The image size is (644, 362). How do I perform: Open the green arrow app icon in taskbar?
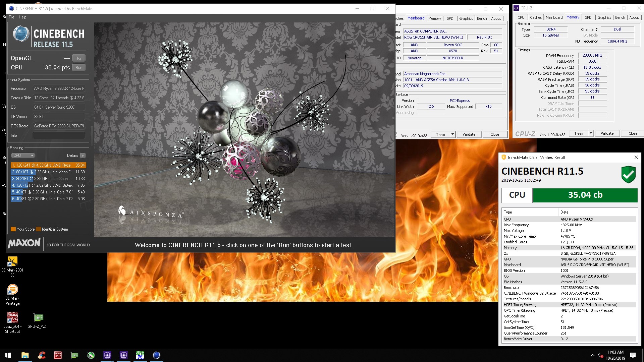(x=91, y=355)
